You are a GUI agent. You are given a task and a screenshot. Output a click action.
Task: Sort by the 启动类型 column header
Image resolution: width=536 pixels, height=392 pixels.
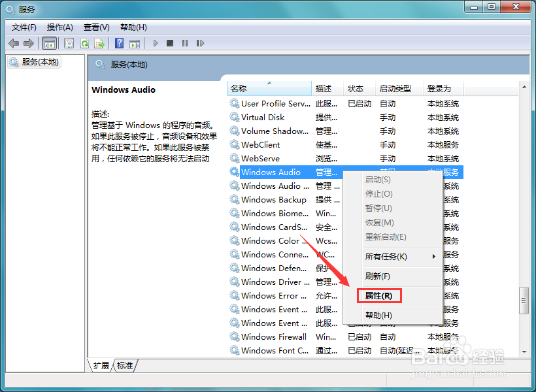click(x=399, y=88)
